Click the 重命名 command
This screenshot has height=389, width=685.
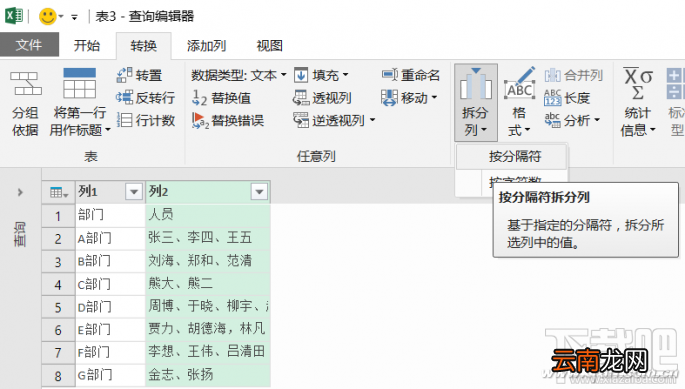pos(410,75)
